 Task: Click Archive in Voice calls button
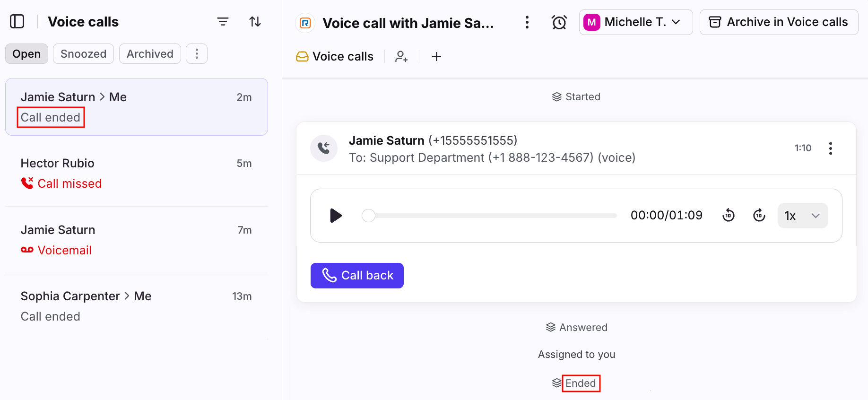click(x=779, y=22)
